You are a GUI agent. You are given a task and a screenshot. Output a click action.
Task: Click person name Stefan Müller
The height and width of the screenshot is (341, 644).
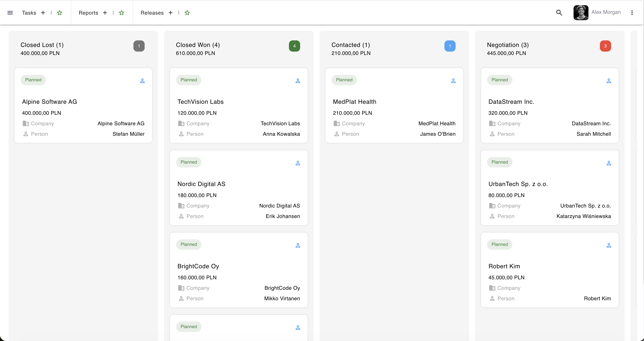click(x=129, y=134)
